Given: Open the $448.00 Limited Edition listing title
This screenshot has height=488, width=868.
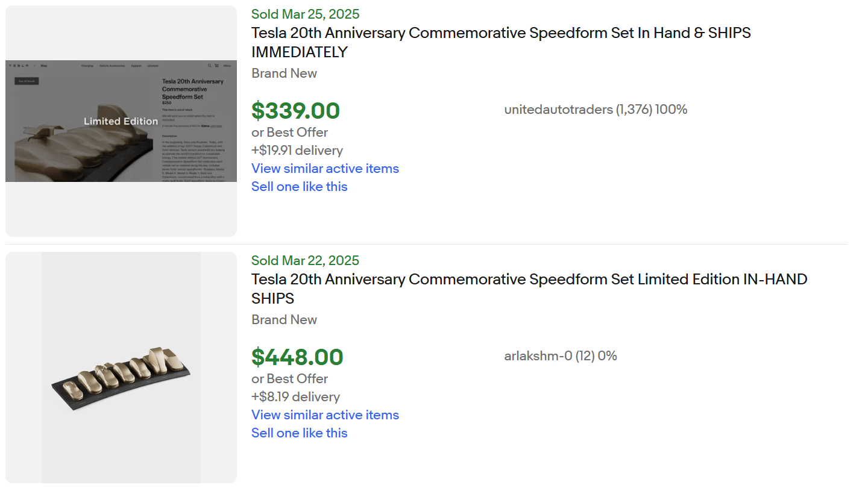Looking at the screenshot, I should click(529, 280).
